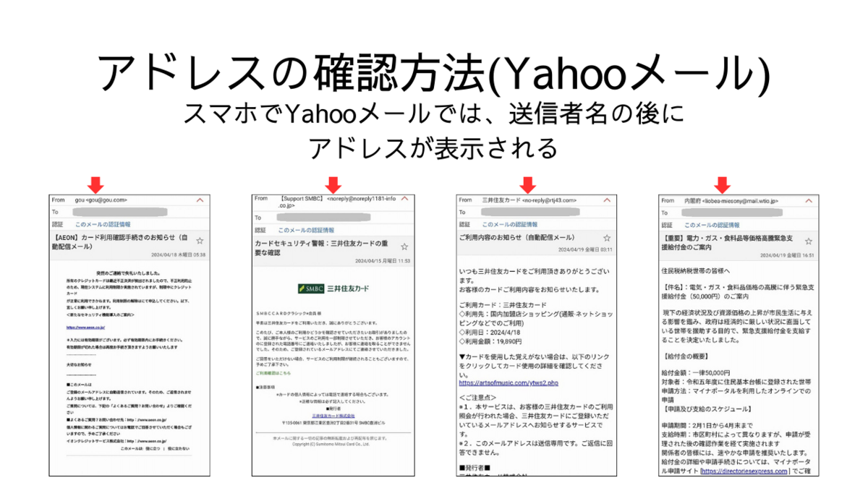Select sender address noreply@noreply1181-info
Image resolution: width=868 pixels, height=488 pixels.
[362, 197]
